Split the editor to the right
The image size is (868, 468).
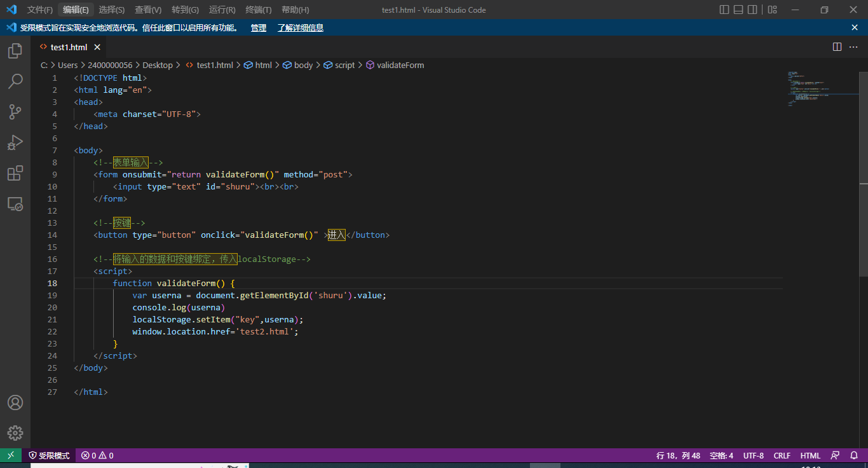837,47
